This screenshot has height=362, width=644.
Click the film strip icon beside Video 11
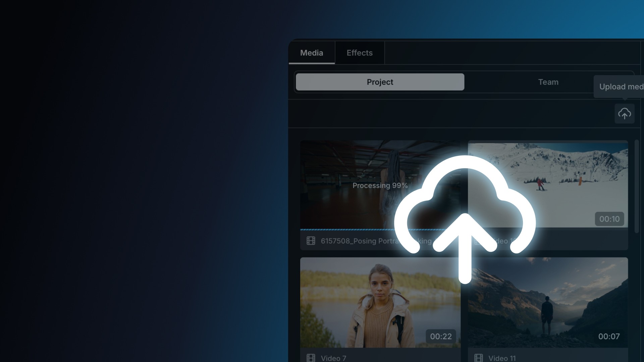479,358
